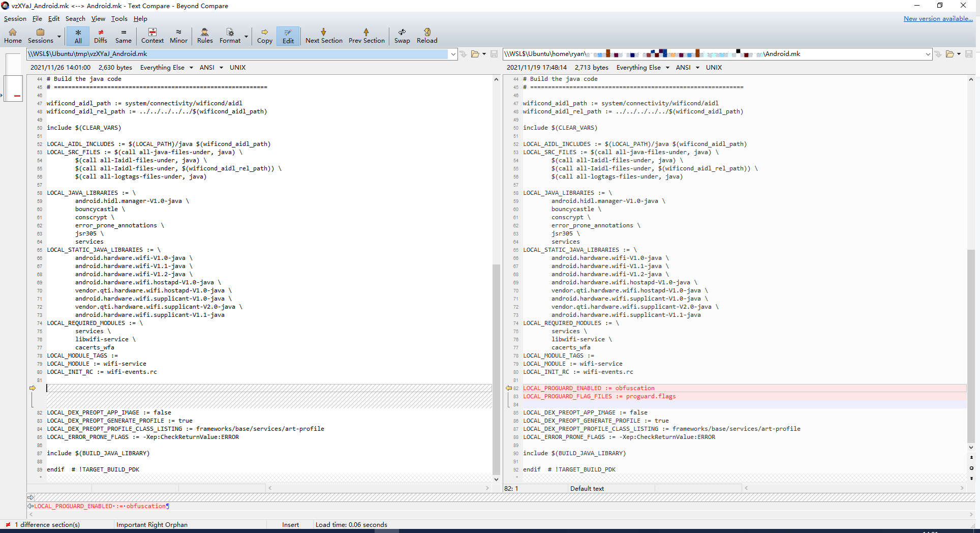The width and height of the screenshot is (980, 533).
Task: Toggle ignoring Minor differences
Action: click(x=178, y=36)
